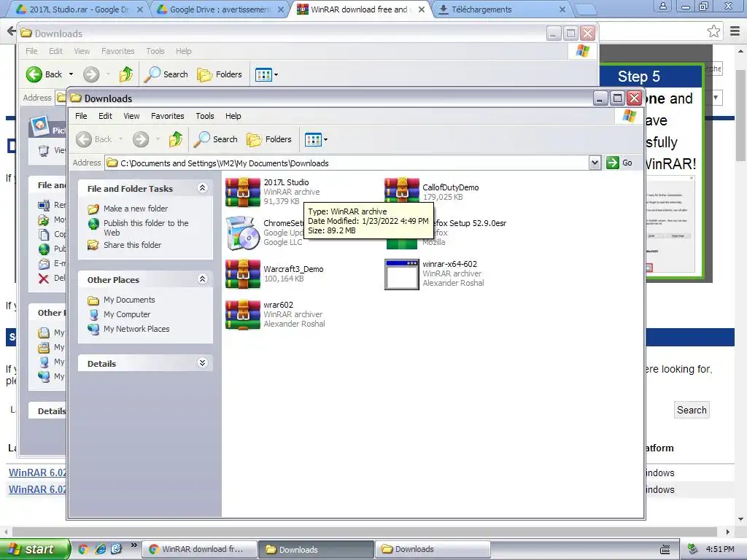Screen dimensions: 747x560
Task: Click the Search button on WinRAR webpage
Action: [692, 410]
